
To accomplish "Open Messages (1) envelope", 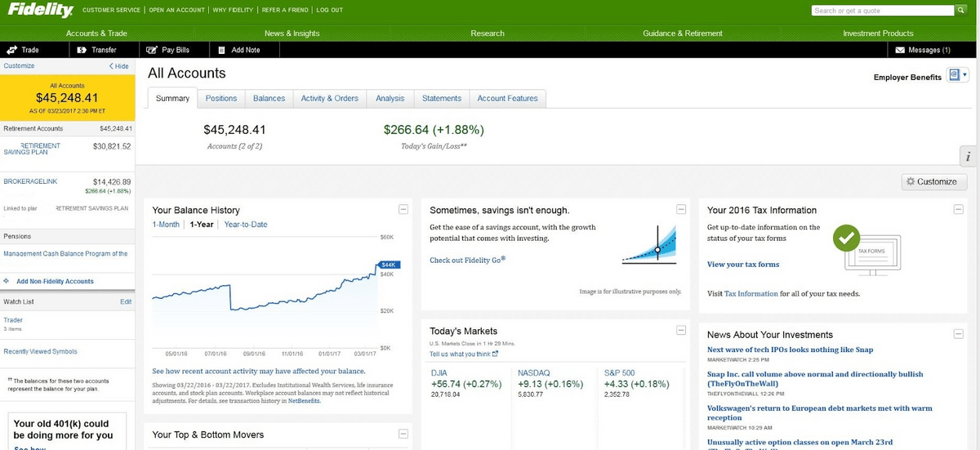I will pyautogui.click(x=923, y=50).
